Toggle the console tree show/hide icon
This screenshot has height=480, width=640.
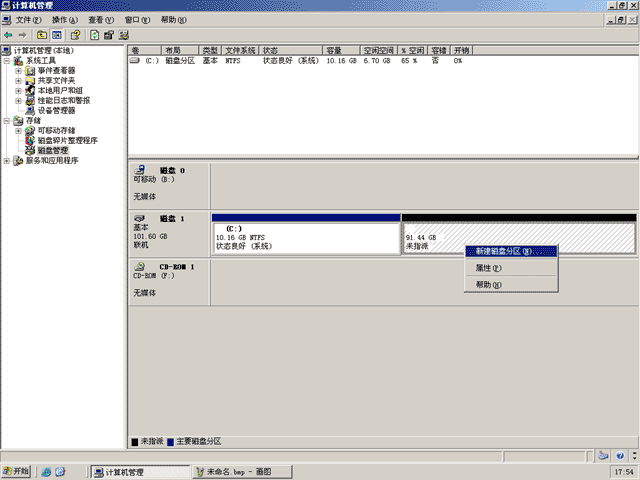57,35
